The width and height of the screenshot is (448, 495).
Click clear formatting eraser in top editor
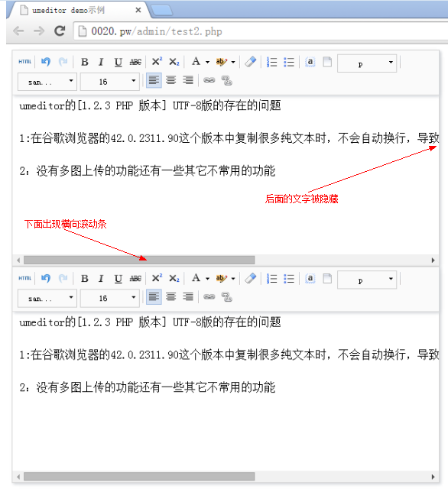click(251, 62)
